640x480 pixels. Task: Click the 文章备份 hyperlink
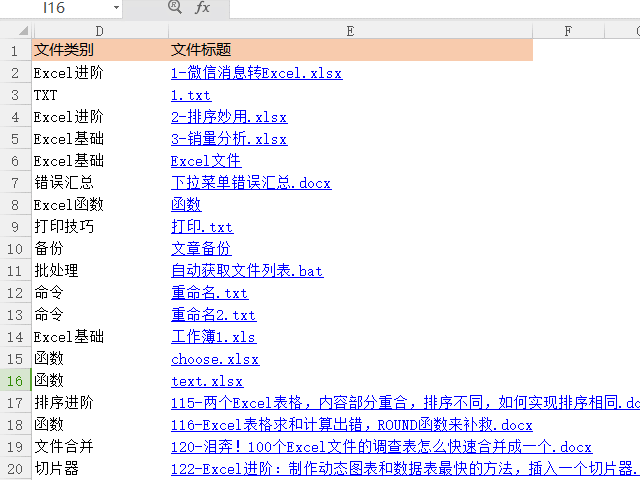(200, 249)
